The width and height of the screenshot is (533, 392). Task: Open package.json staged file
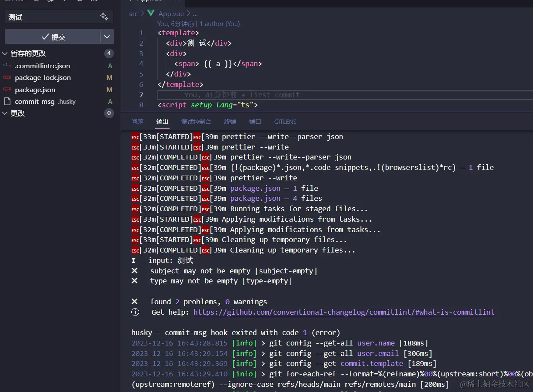tap(35, 90)
